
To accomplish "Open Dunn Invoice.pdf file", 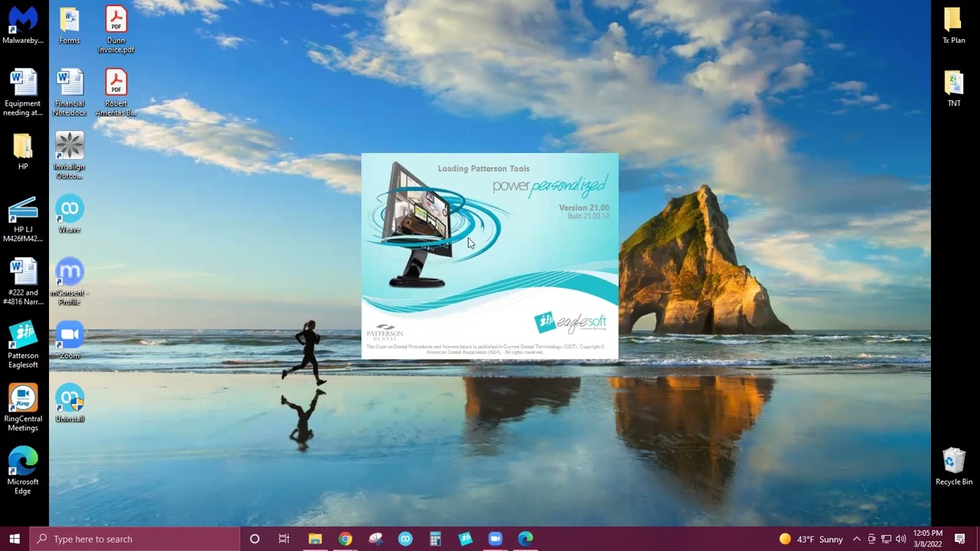I will (116, 30).
